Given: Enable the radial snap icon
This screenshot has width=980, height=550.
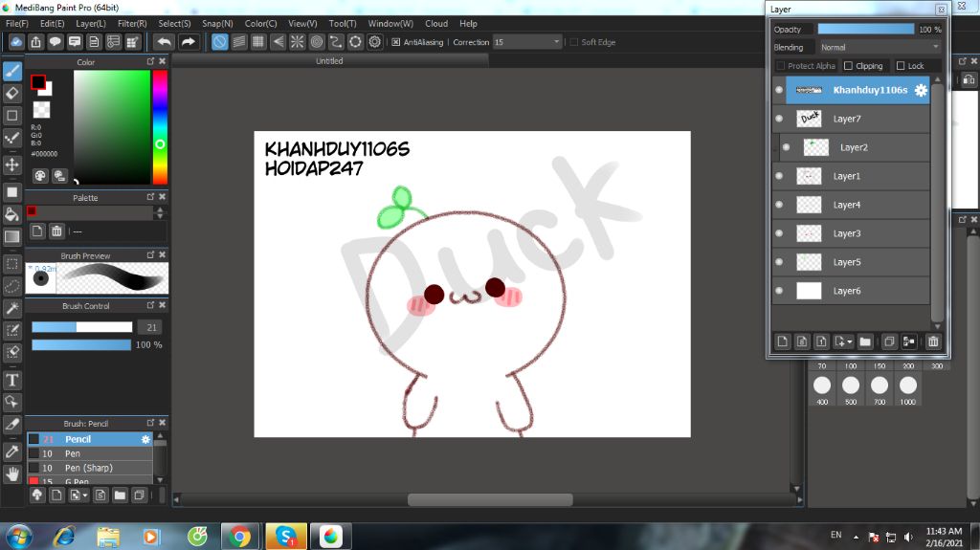Looking at the screenshot, I should (297, 42).
